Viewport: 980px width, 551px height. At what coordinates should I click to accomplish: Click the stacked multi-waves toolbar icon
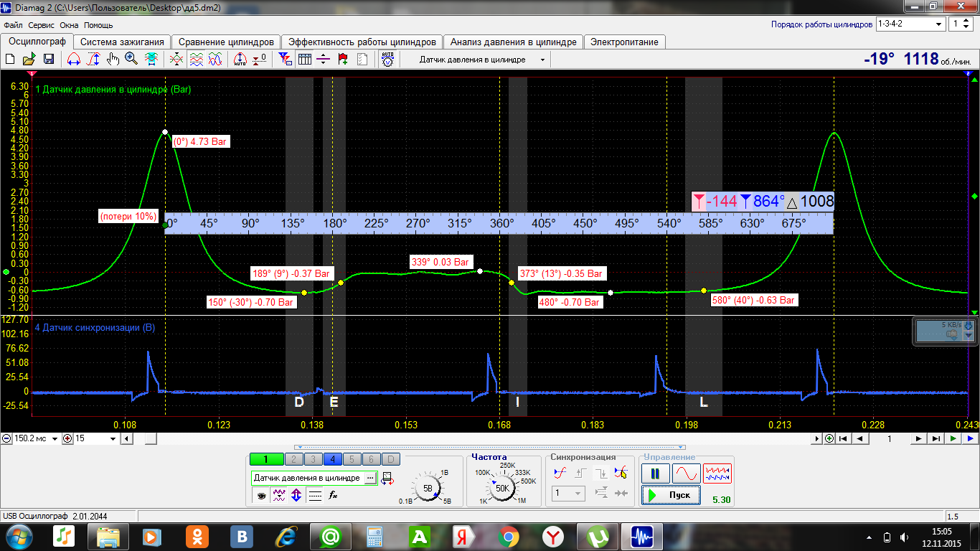tap(195, 60)
